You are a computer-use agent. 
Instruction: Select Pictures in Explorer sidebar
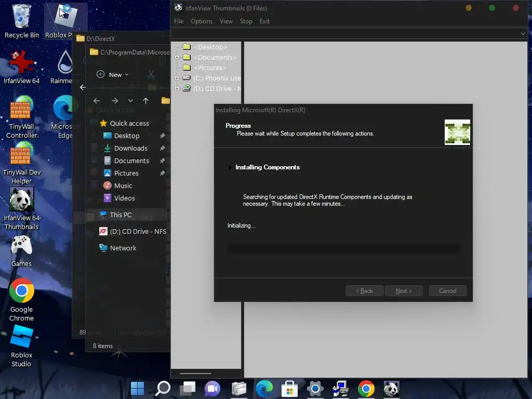121,173
